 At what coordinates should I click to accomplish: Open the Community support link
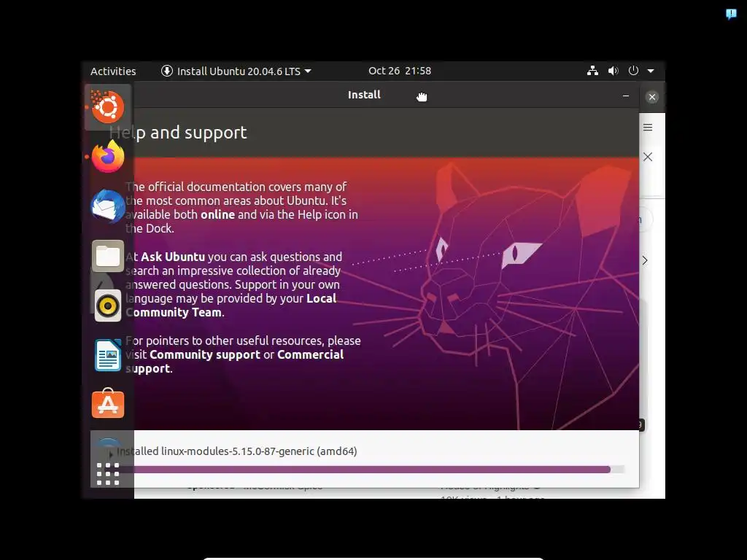[x=205, y=355]
